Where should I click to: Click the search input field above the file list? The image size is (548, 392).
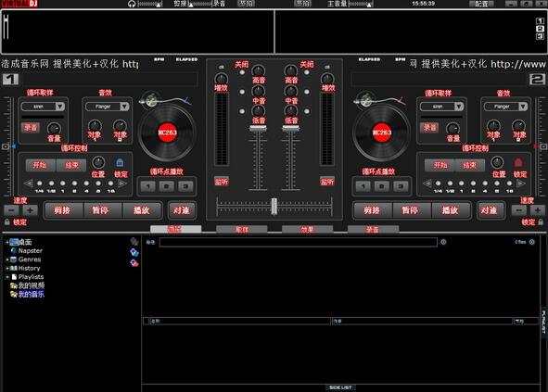point(299,242)
